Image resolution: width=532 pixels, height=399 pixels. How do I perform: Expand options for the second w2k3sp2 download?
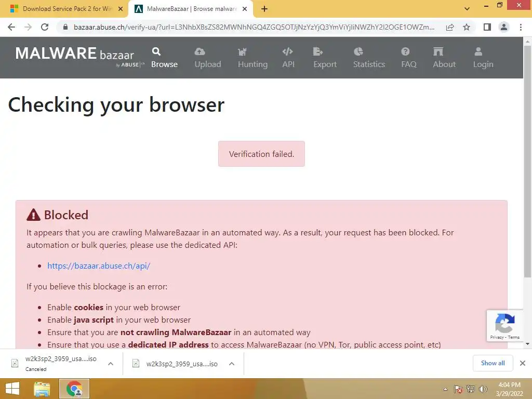click(x=231, y=364)
